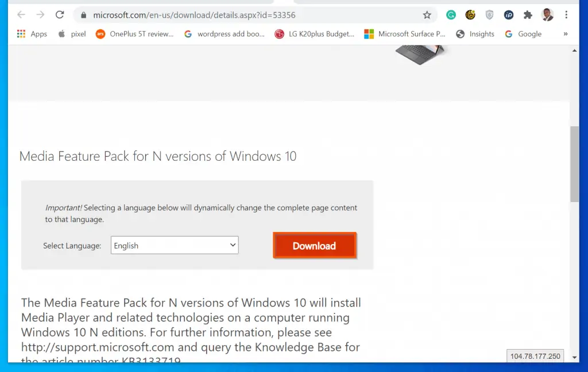Click the 'Important!' language notice text
This screenshot has height=372, width=588.
point(201,214)
